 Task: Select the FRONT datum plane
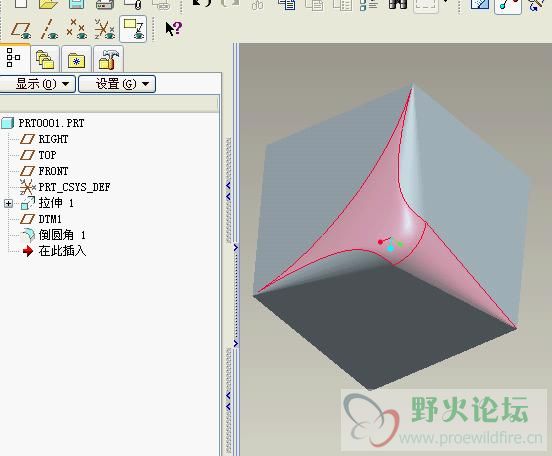tap(53, 171)
